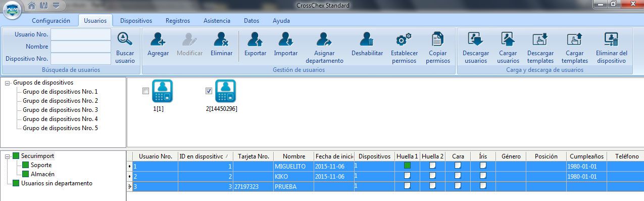Select device icon 2[14450296]
This screenshot has height=201, width=644.
[225, 91]
